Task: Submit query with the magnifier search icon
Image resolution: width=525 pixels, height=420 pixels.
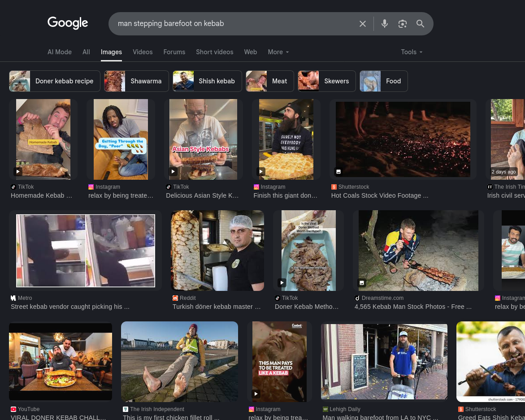Action: (420, 24)
